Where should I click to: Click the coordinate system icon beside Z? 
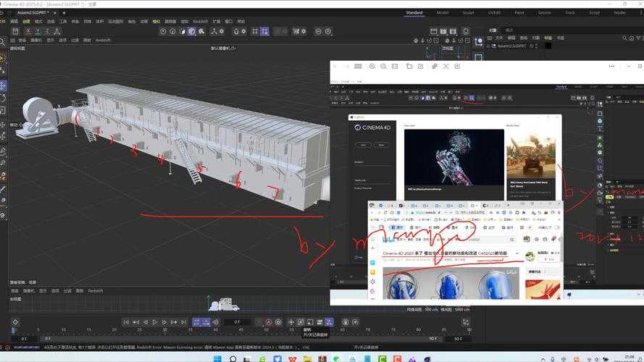pos(57,31)
